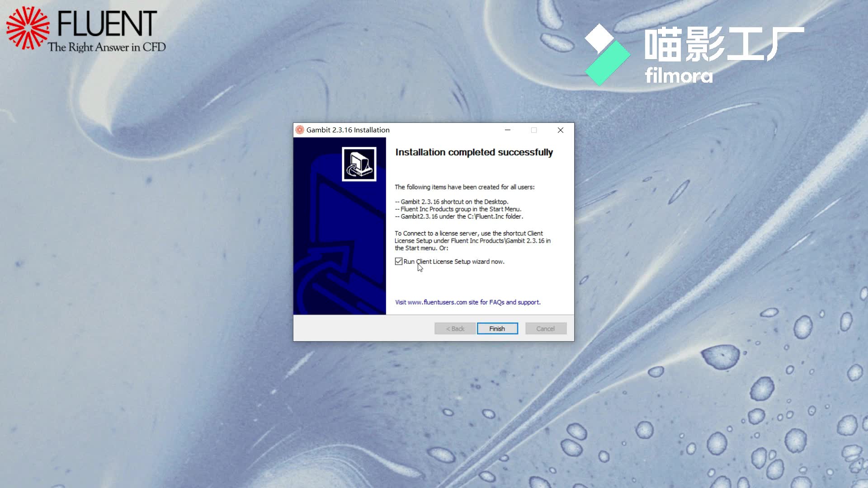868x488 pixels.
Task: Click the Installation completed successfully heading
Action: [474, 152]
